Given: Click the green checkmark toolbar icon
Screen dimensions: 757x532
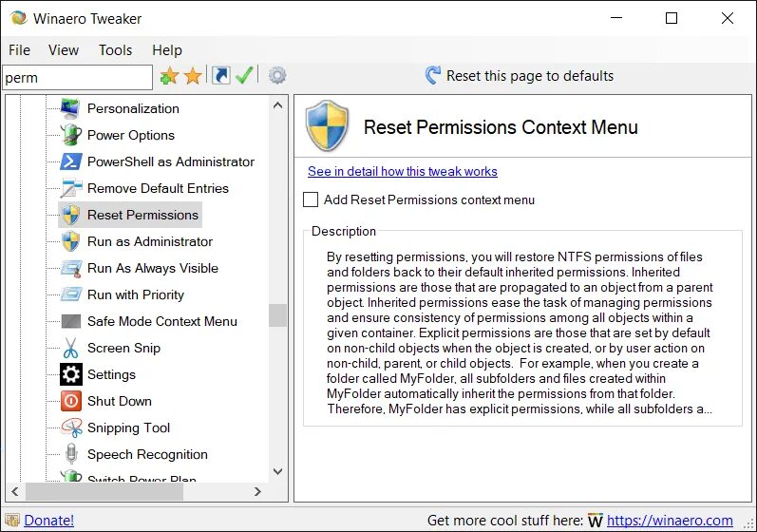Looking at the screenshot, I should click(245, 75).
